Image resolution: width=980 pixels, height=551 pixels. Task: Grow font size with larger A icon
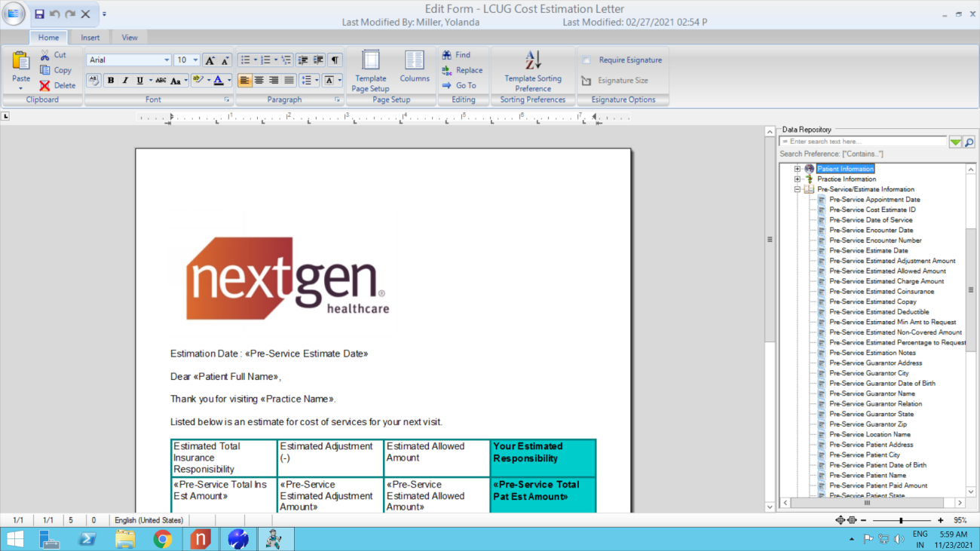(210, 60)
